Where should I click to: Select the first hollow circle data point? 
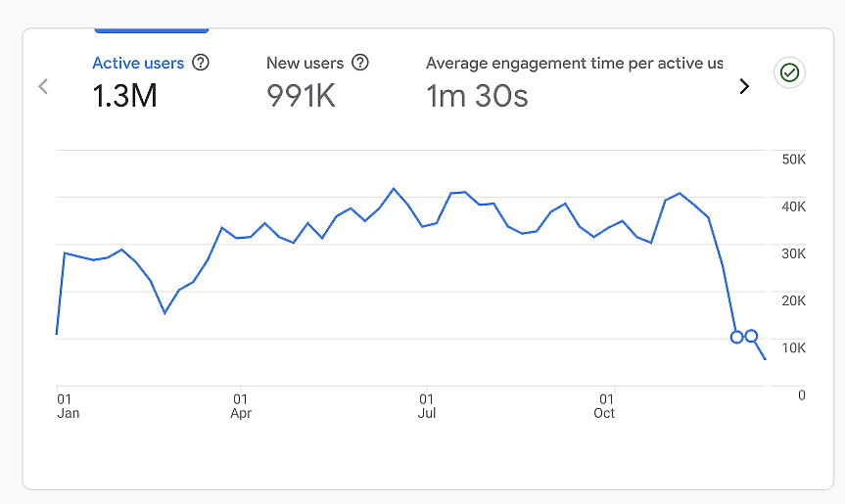737,337
